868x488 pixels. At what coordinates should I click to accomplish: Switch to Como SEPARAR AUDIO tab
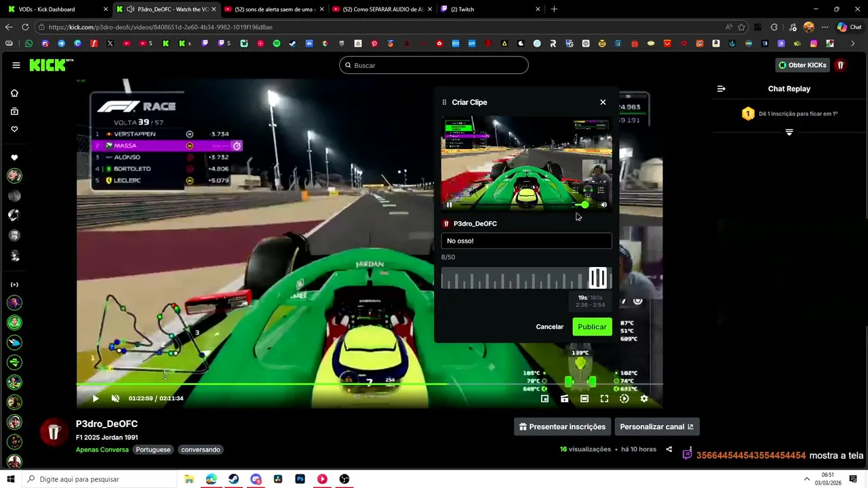point(382,9)
